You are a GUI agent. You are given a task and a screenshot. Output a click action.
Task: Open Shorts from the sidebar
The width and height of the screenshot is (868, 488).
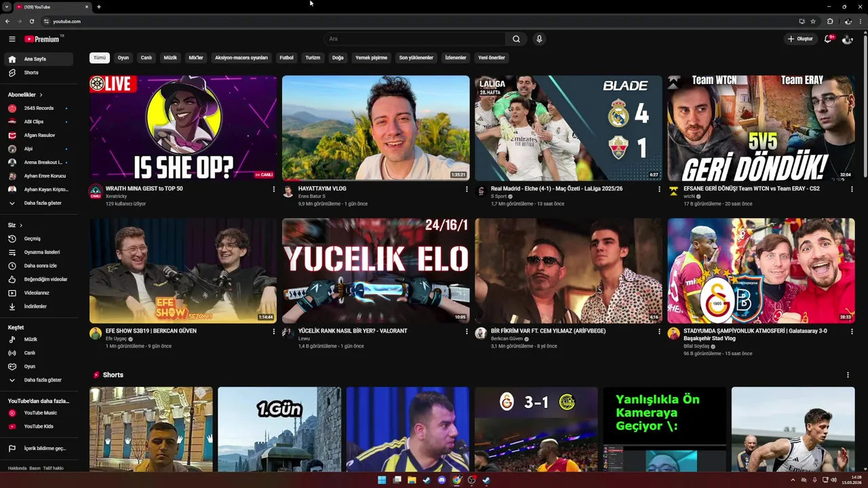coord(38,73)
